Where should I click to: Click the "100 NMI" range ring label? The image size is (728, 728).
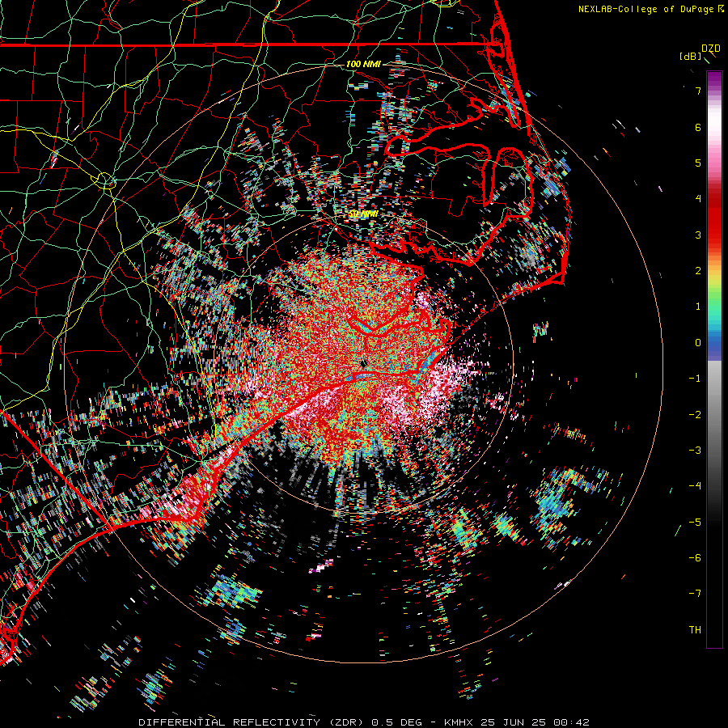pyautogui.click(x=363, y=64)
